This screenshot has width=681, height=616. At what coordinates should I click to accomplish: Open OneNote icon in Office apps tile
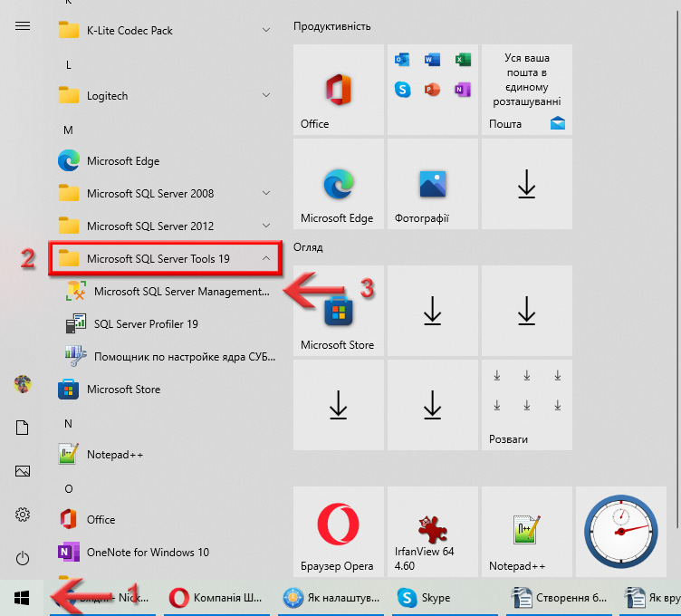click(x=463, y=90)
